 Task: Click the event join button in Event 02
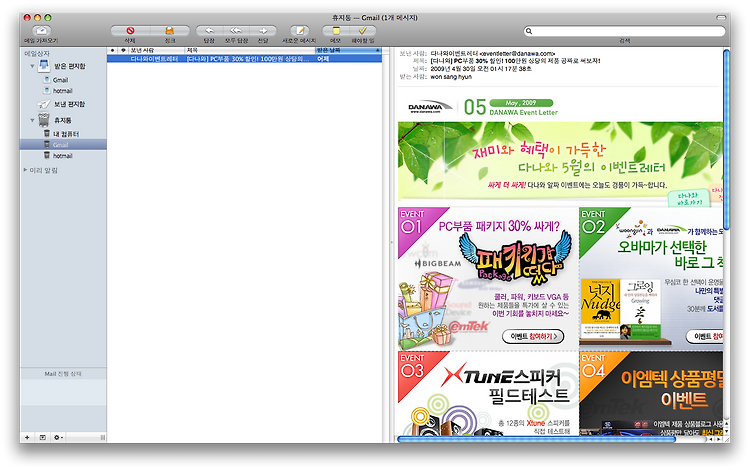[x=705, y=336]
